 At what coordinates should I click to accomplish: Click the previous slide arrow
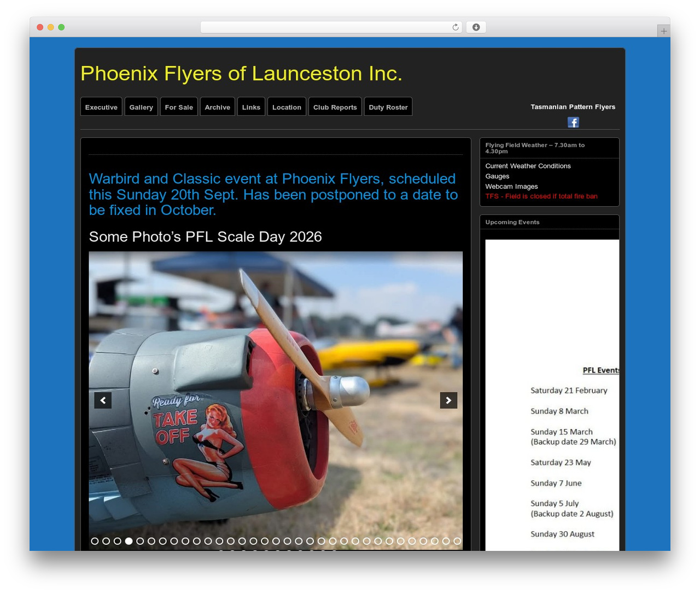pyautogui.click(x=103, y=400)
